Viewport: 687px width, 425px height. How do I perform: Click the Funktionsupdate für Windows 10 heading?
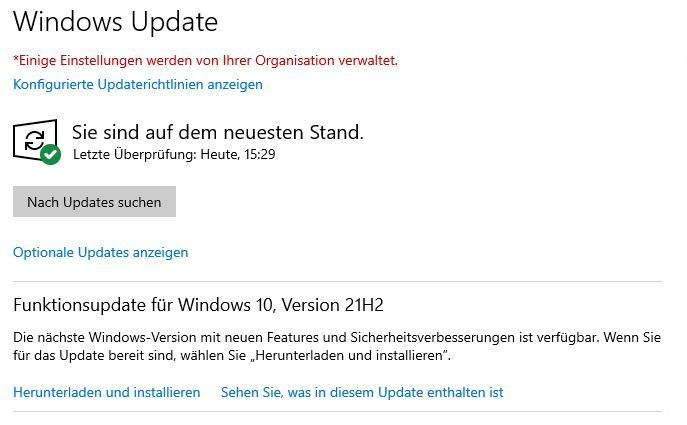click(198, 305)
